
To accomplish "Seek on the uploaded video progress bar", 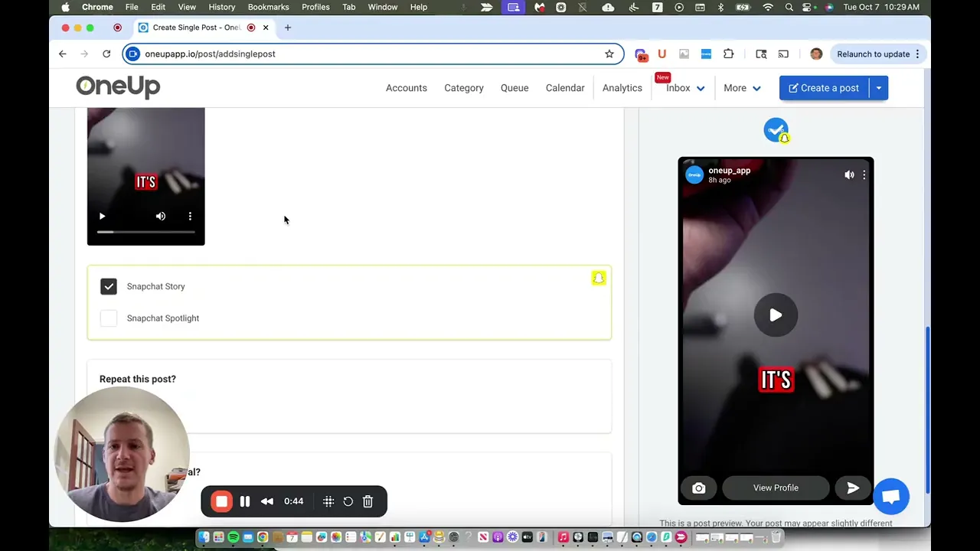I will point(145,232).
